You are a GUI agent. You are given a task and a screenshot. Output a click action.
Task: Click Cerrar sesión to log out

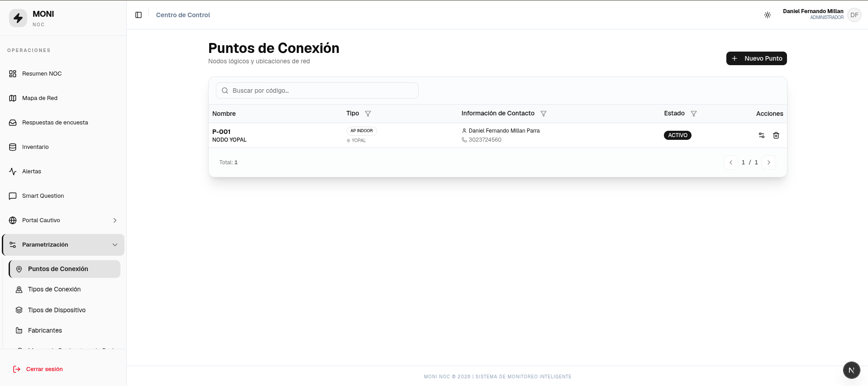(x=38, y=369)
